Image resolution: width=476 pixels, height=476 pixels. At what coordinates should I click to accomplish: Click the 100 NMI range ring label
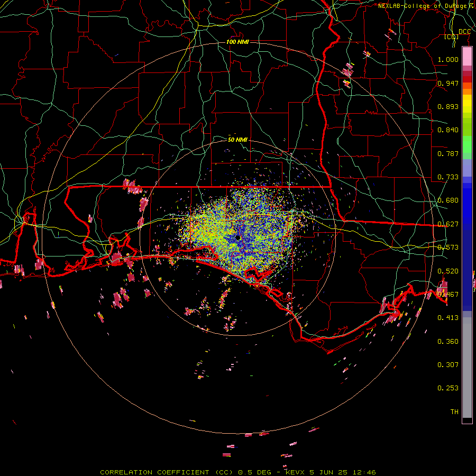pos(237,42)
